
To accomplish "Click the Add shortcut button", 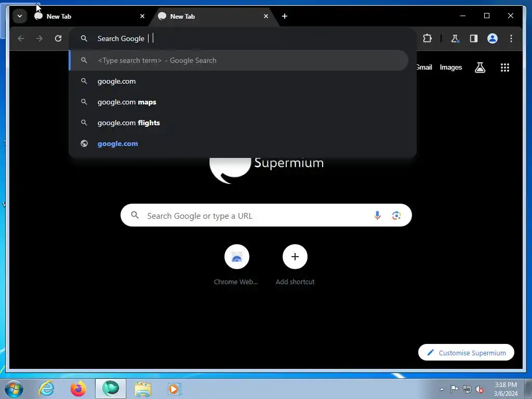I will [x=295, y=264].
